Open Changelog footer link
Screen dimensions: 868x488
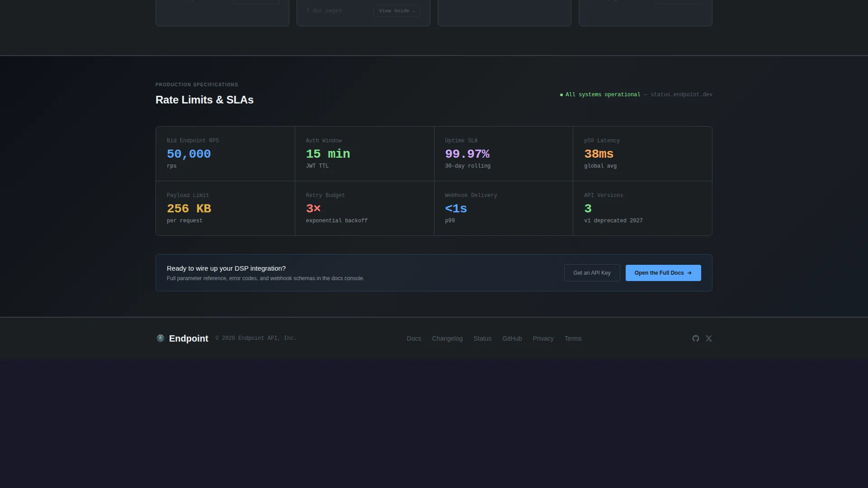447,338
